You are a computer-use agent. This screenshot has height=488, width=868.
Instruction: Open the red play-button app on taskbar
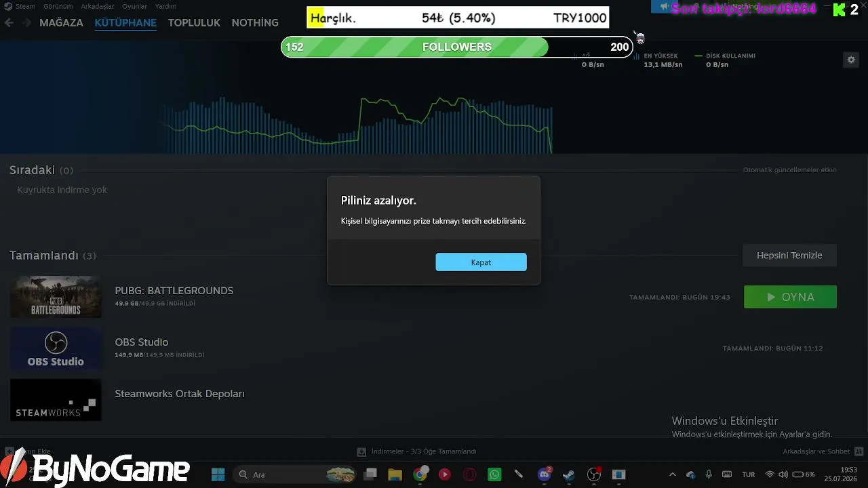pyautogui.click(x=445, y=474)
